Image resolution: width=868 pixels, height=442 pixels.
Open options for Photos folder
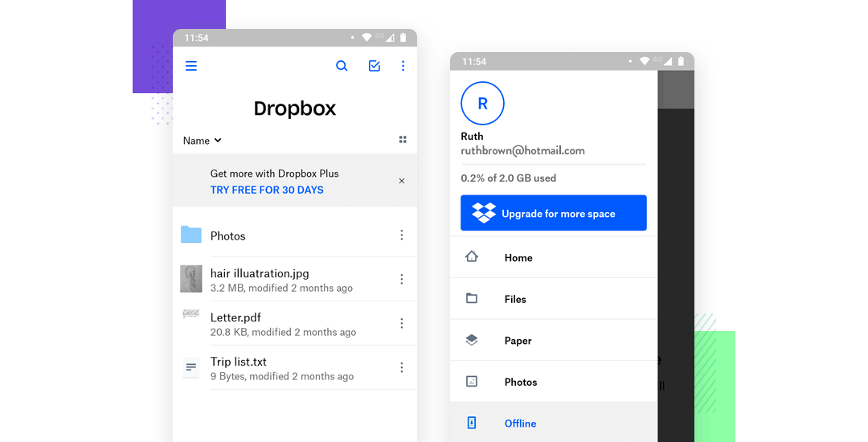coord(402,235)
